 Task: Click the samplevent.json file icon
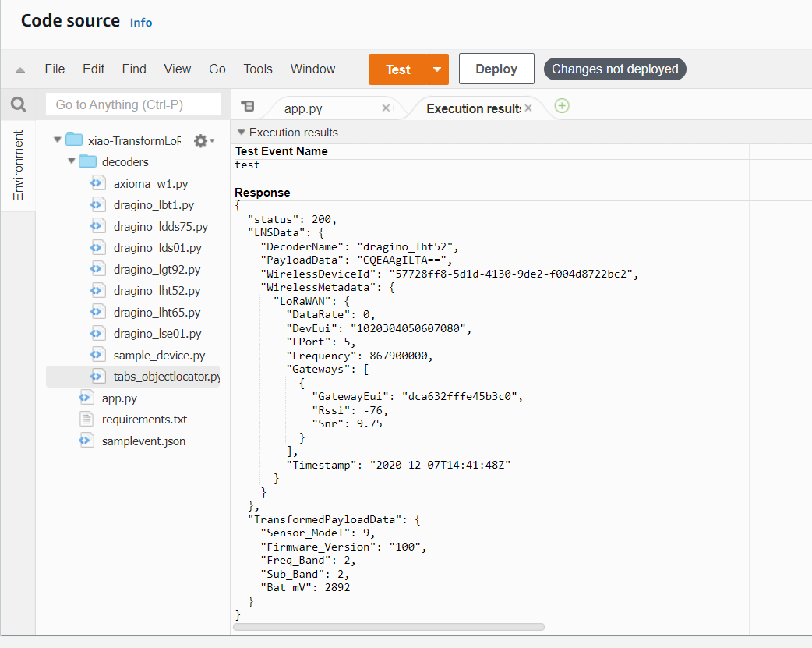click(86, 441)
